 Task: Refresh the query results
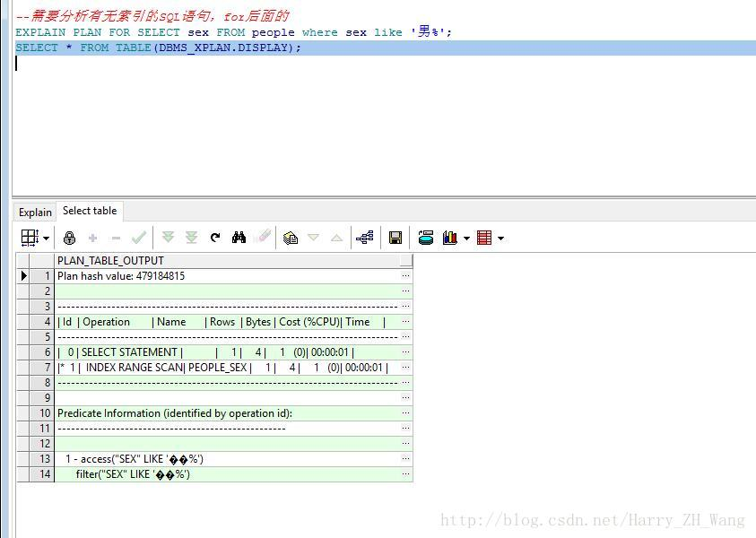point(215,238)
